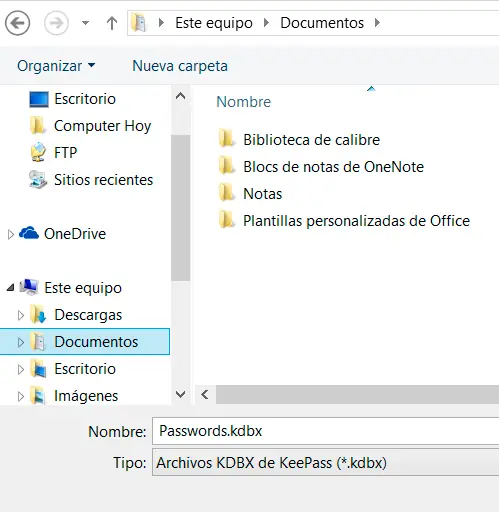Go up one folder level
499x512 pixels.
click(112, 23)
